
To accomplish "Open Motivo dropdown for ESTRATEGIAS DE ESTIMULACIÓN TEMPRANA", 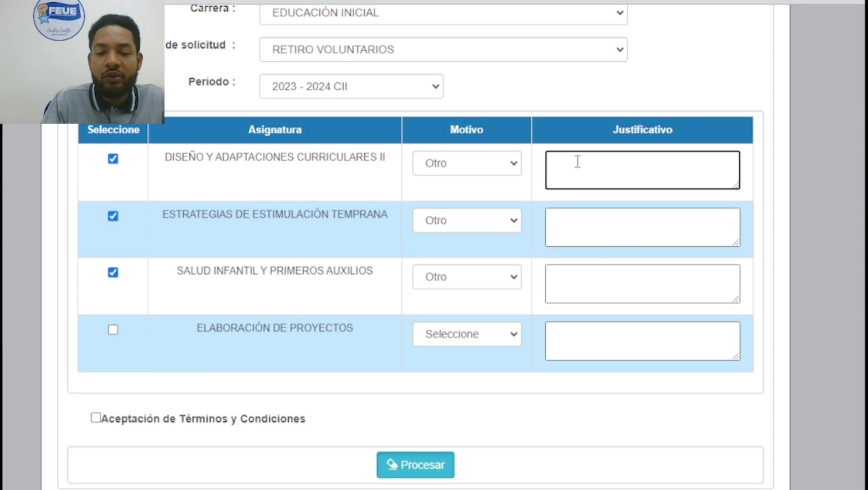I will (467, 220).
